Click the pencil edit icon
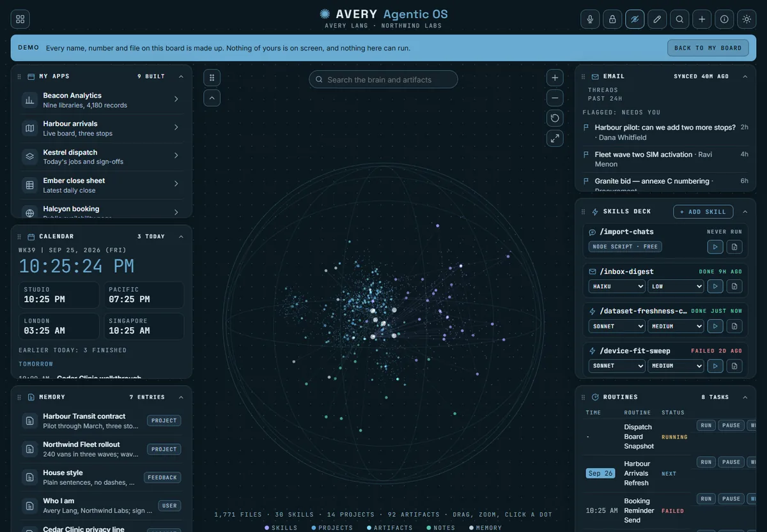The height and width of the screenshot is (532, 767). [x=657, y=19]
